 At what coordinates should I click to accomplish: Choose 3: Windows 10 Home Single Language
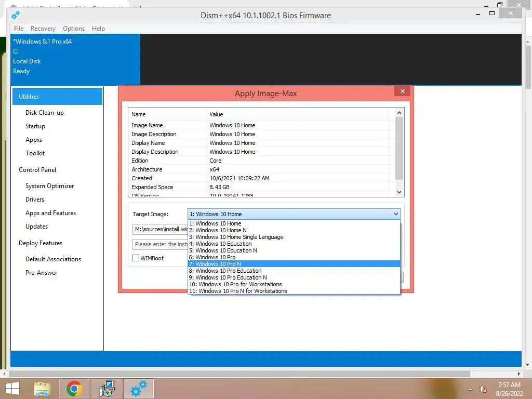click(294, 237)
